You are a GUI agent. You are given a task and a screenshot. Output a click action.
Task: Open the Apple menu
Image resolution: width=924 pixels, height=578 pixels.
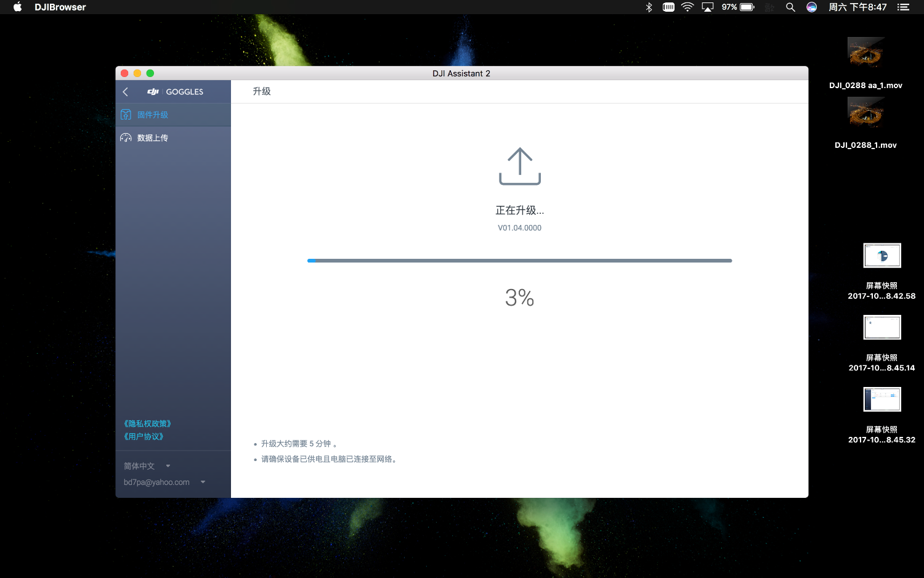click(x=17, y=7)
